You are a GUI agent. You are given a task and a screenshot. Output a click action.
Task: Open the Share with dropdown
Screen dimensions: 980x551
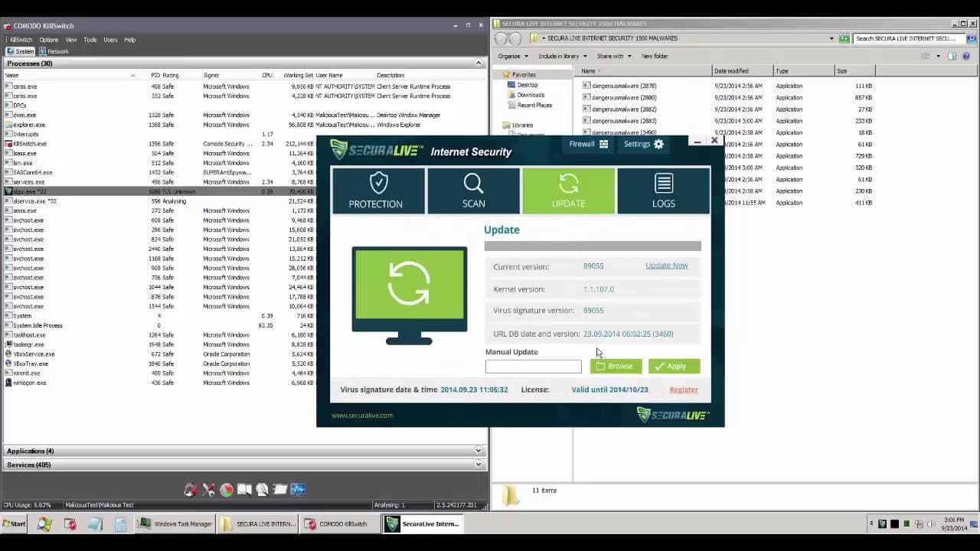(614, 56)
